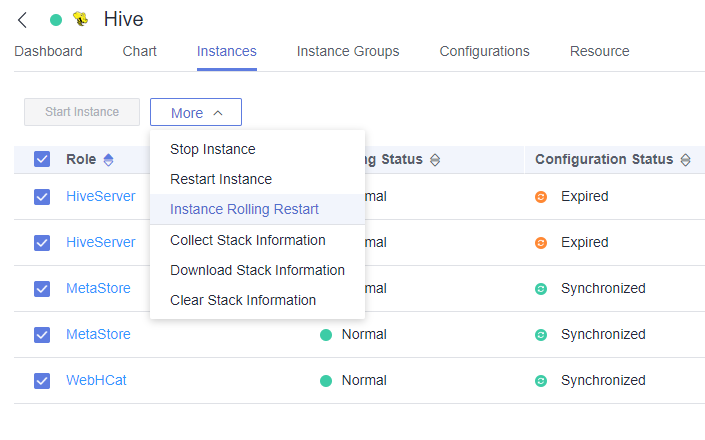705x440 pixels.
Task: Click the Synchronized icon in second MetaStore row
Action: (x=541, y=335)
